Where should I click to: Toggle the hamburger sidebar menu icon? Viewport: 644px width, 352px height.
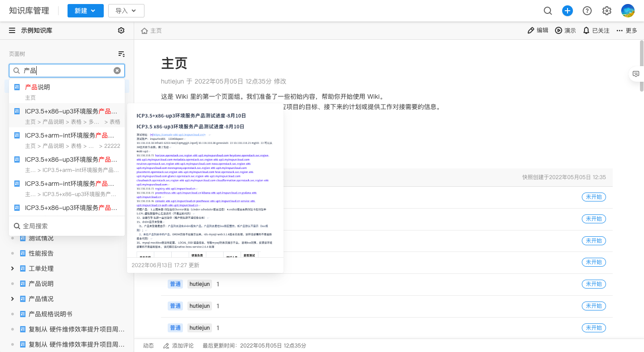[12, 30]
